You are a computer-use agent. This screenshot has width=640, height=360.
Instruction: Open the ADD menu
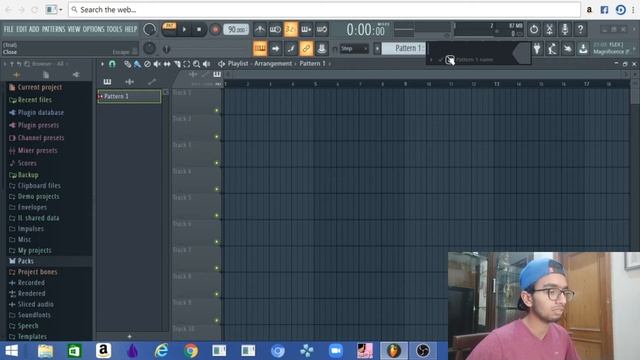(x=34, y=29)
